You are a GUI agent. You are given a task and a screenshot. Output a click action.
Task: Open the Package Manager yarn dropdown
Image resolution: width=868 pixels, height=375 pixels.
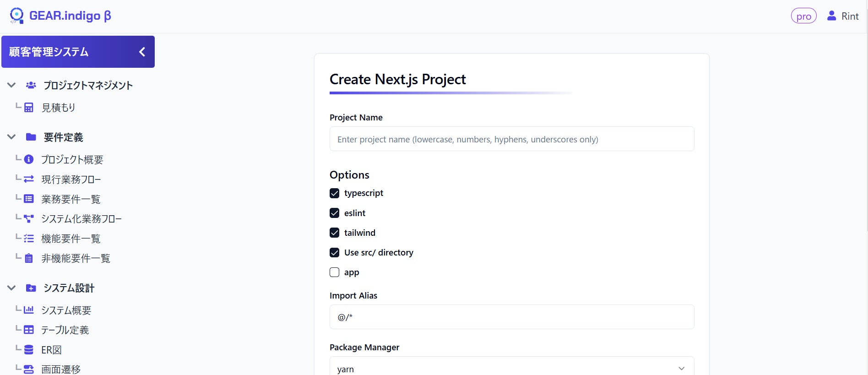pyautogui.click(x=511, y=369)
